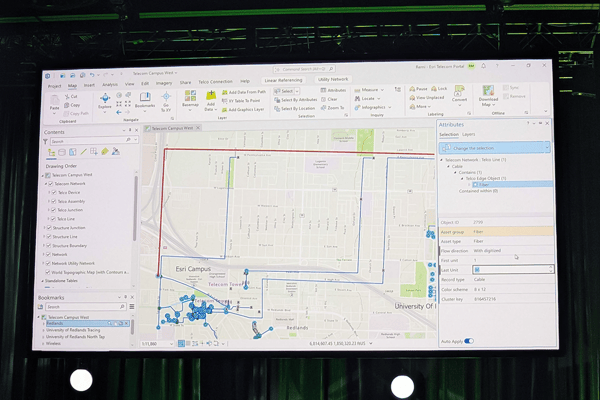Click the Copy command
Viewport: 600px width, 400px height.
(x=72, y=105)
